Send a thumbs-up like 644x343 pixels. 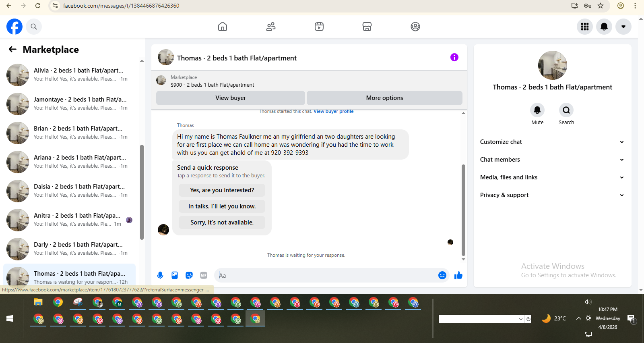(458, 275)
